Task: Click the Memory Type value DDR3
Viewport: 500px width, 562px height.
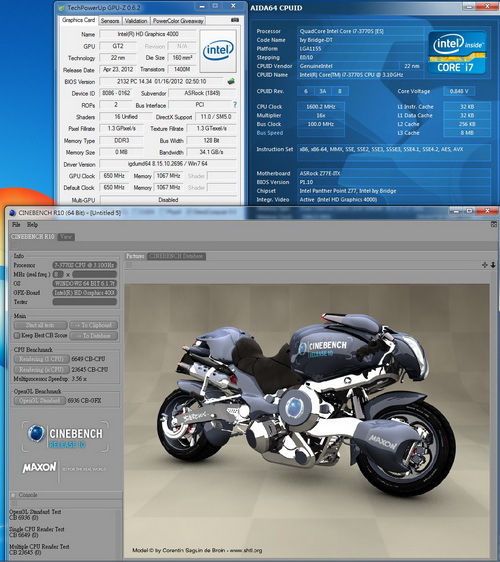Action: [122, 140]
